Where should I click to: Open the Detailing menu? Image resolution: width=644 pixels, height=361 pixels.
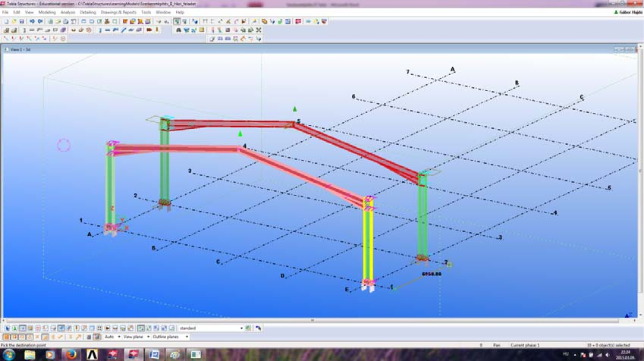[87, 12]
